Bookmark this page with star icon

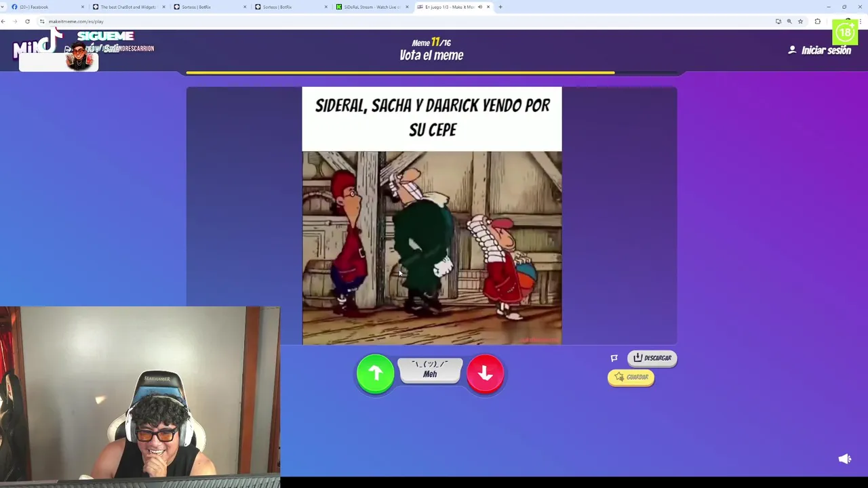pos(800,22)
